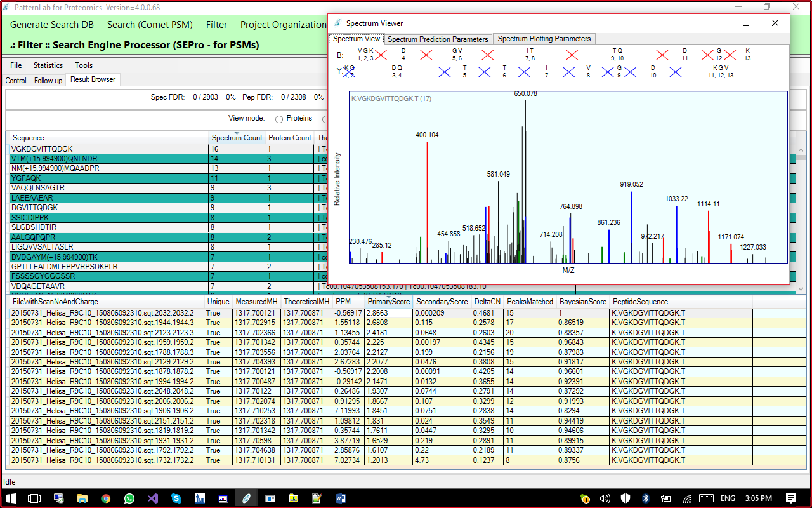Screen dimensions: 812x508
Task: Open File Explorer from the taskbar
Action: click(82, 498)
